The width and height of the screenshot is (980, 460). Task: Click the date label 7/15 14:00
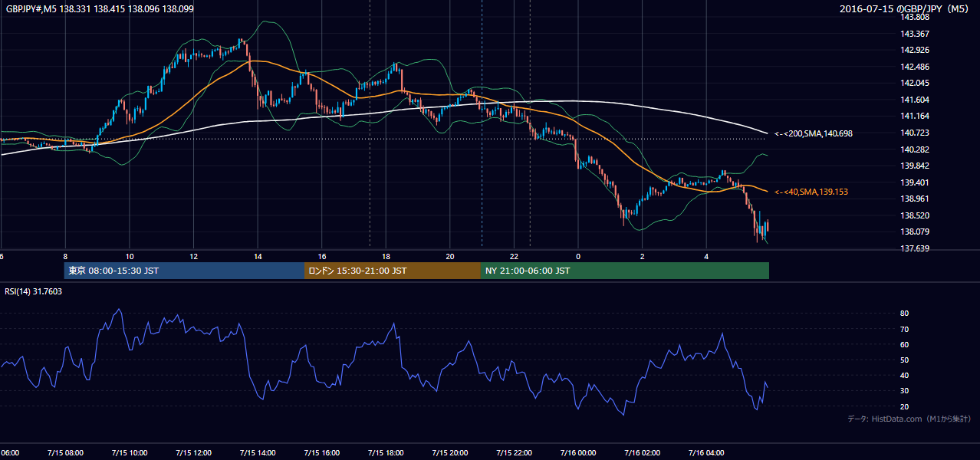(x=257, y=452)
